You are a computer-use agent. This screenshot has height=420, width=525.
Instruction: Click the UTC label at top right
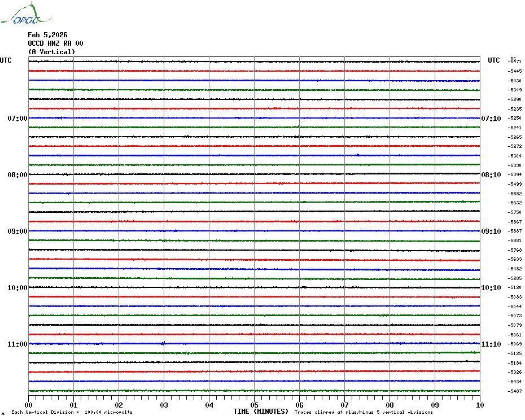pos(494,60)
